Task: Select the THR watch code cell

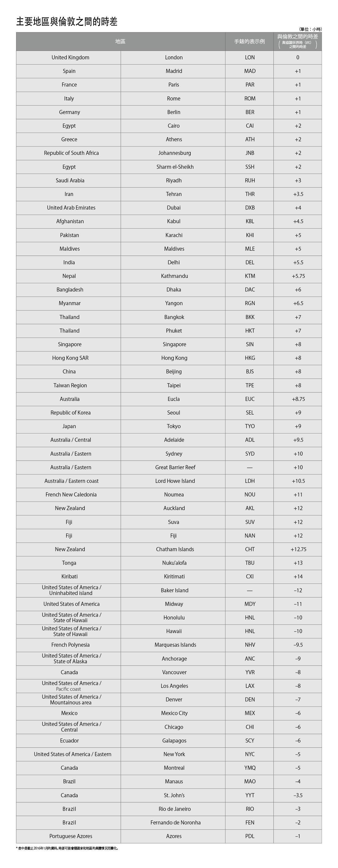Action: [250, 194]
